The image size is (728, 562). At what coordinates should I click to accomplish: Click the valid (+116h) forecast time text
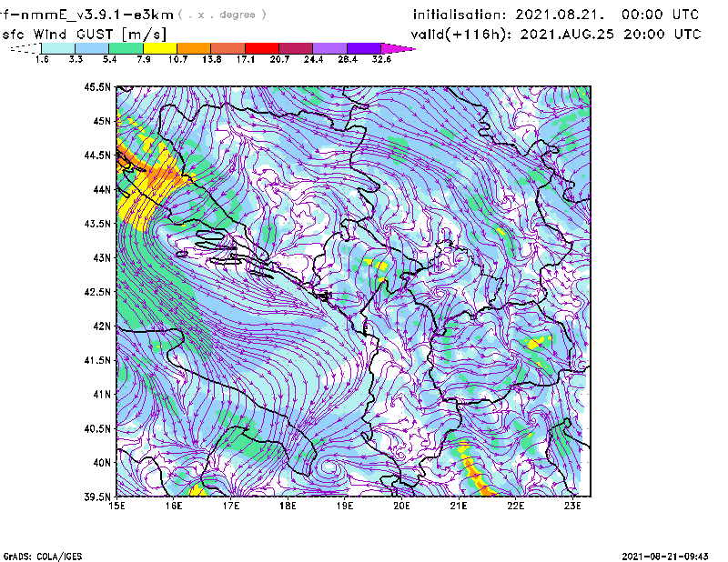556,34
